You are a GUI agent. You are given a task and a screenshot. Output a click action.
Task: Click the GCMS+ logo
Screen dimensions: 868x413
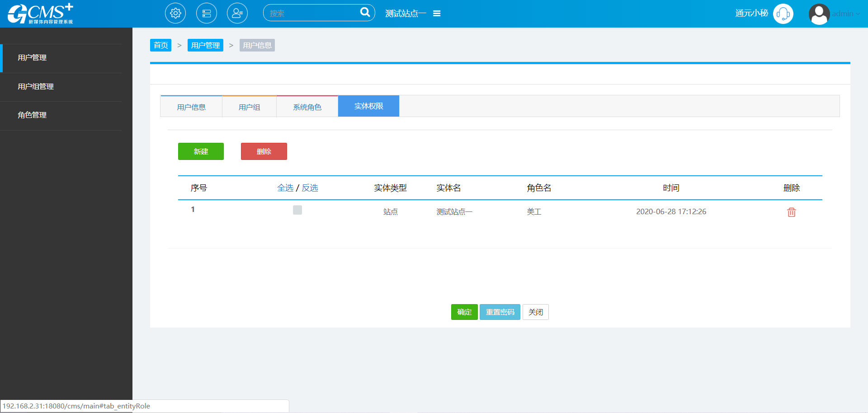[x=40, y=14]
